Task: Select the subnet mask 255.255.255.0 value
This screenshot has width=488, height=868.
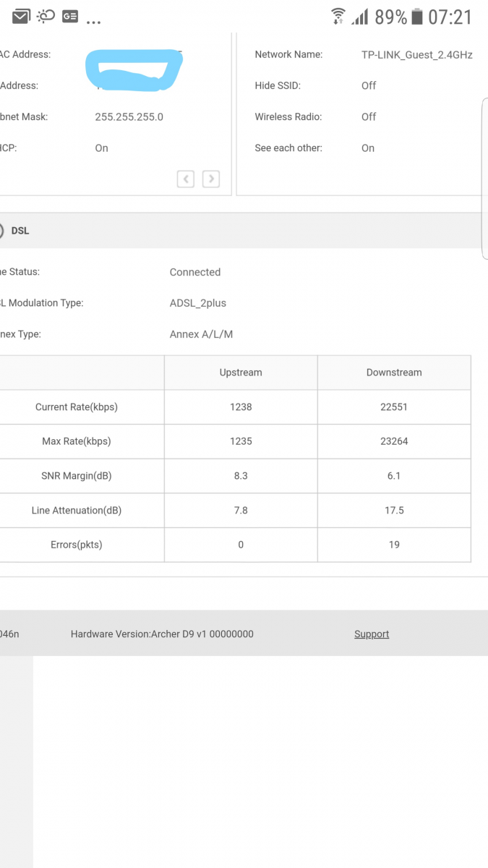Action: 129,116
